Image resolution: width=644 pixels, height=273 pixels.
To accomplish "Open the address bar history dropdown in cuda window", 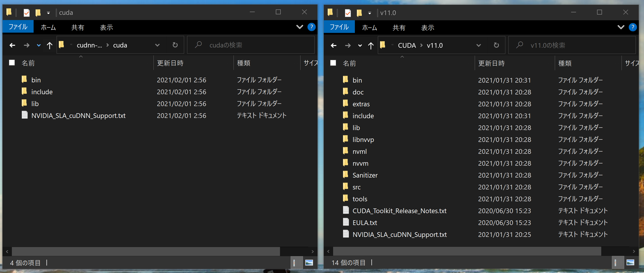I will (x=157, y=45).
